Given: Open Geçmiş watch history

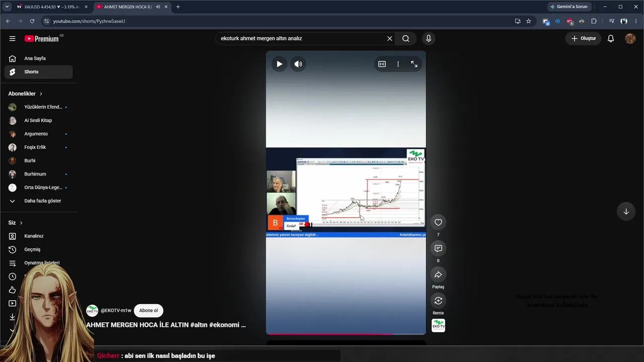Looking at the screenshot, I should point(38,249).
